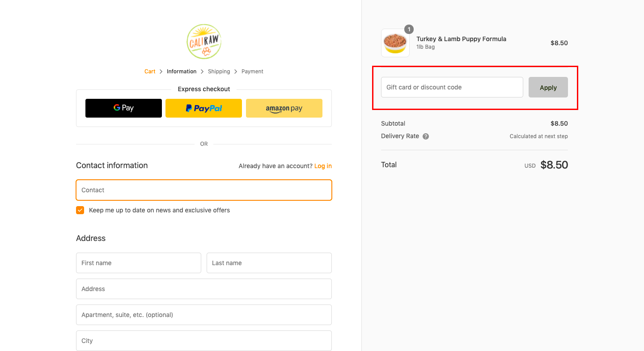This screenshot has height=351, width=644.
Task: Click the Apartment, suite, etc. field
Action: pyautogui.click(x=204, y=315)
